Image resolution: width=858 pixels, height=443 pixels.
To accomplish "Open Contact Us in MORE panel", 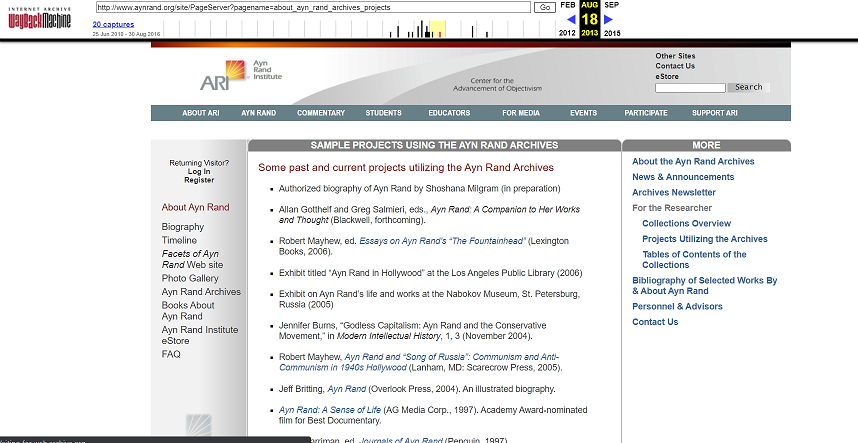I will [655, 322].
